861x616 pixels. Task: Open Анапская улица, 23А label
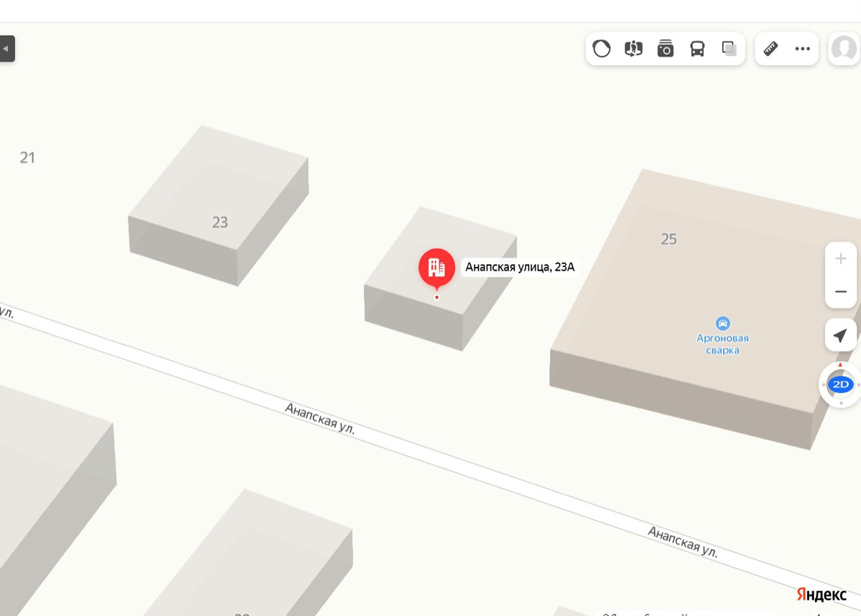pyautogui.click(x=519, y=267)
